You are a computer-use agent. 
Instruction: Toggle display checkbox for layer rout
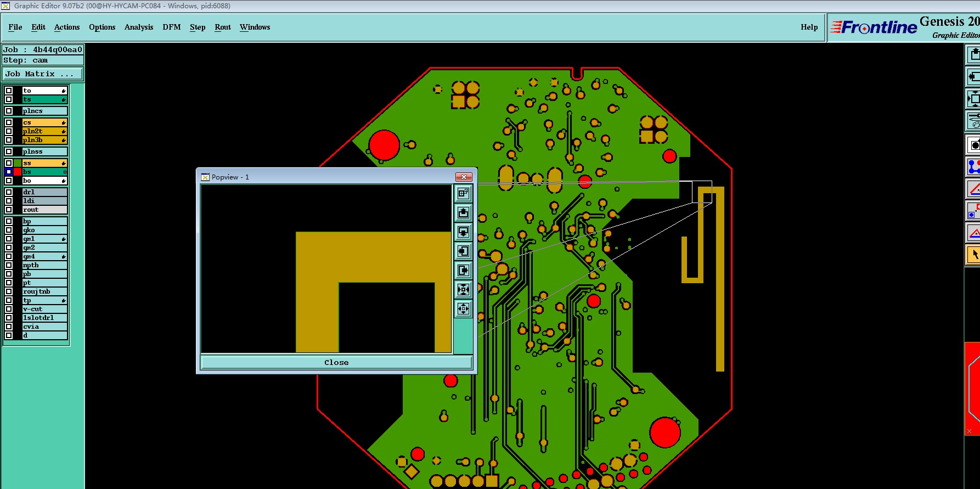click(x=9, y=210)
